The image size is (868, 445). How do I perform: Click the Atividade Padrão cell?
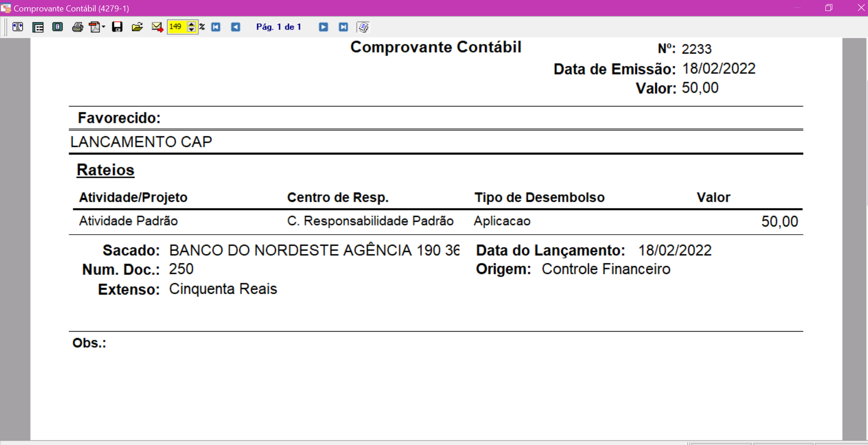coord(128,221)
